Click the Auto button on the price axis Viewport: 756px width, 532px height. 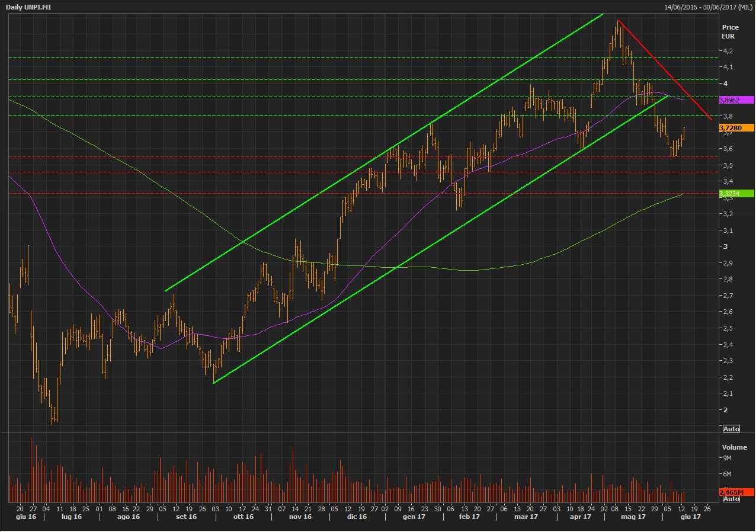point(731,428)
